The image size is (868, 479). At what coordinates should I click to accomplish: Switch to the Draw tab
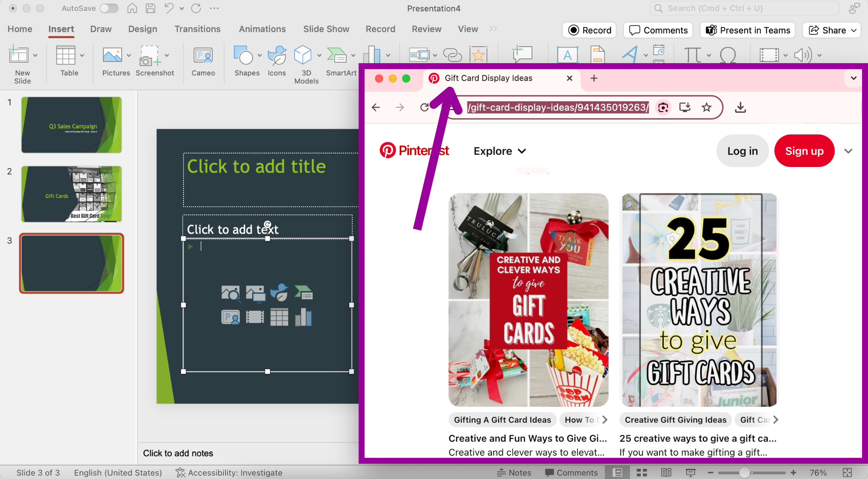[101, 29]
